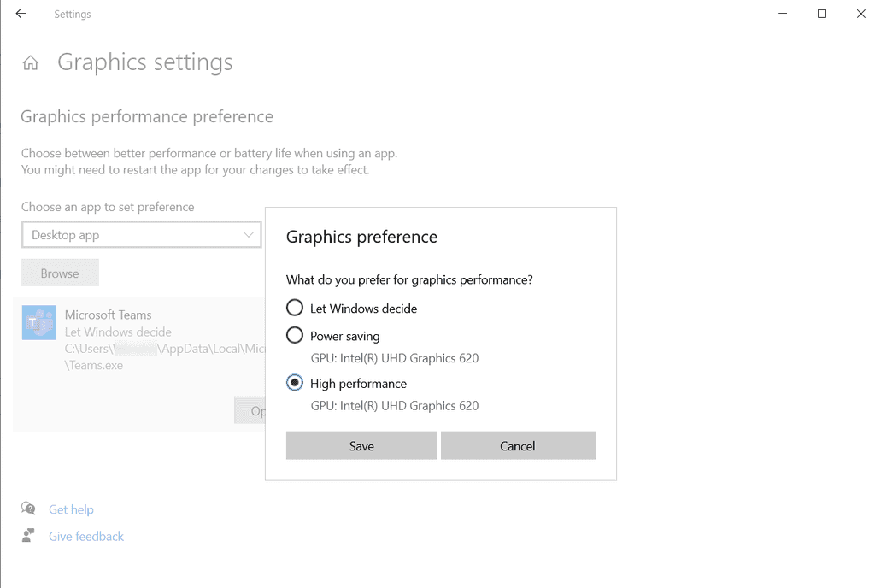The image size is (875, 588).
Task: Open the Get help link
Action: (x=71, y=509)
